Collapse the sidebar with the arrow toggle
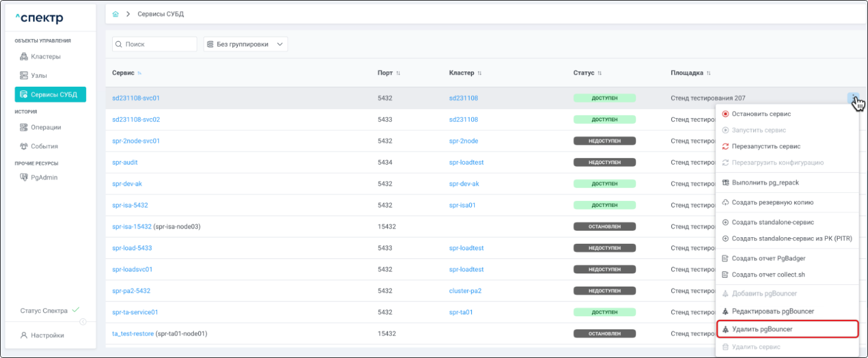 pos(83,322)
